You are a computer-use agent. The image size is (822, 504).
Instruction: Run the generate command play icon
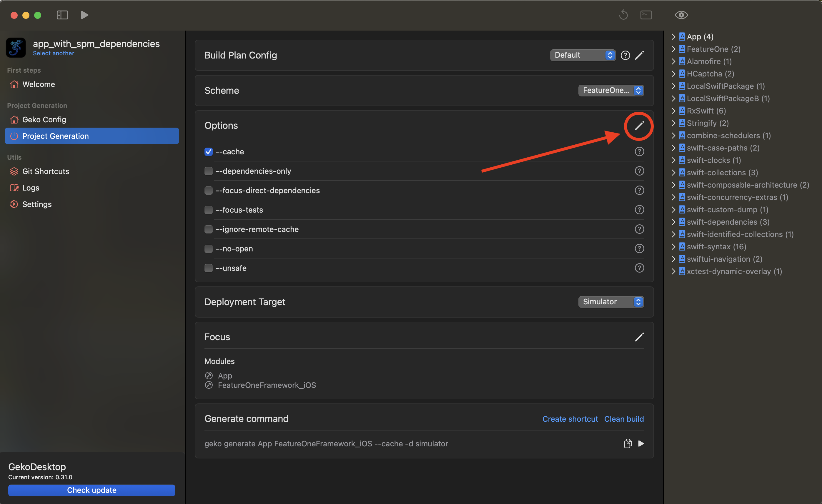[x=641, y=443]
